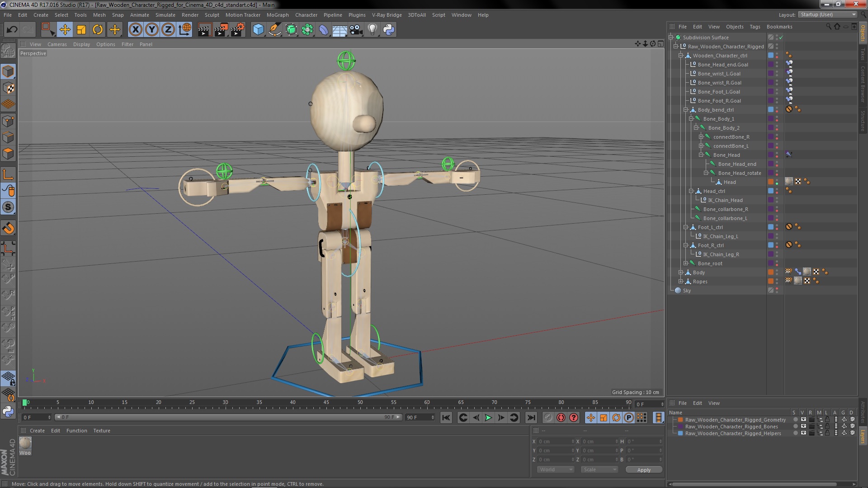
Task: Select Bone_Head_end.Goal in object tree
Action: click(722, 65)
